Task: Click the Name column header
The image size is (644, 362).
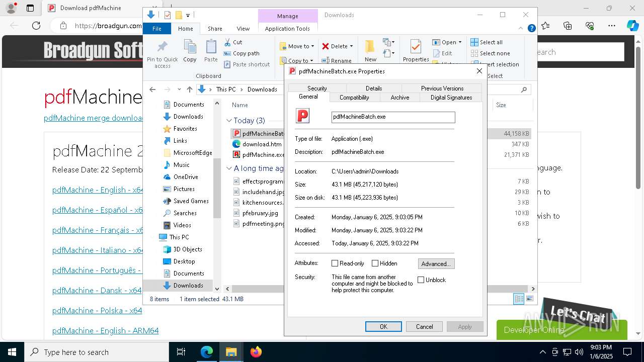Action: [x=240, y=105]
